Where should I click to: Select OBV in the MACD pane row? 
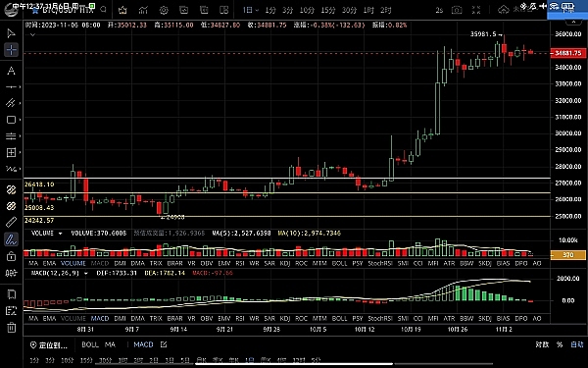[x=206, y=318]
